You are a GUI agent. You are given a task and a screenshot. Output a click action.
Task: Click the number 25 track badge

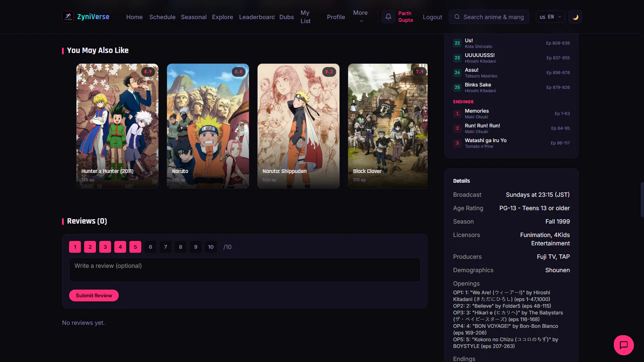[457, 87]
